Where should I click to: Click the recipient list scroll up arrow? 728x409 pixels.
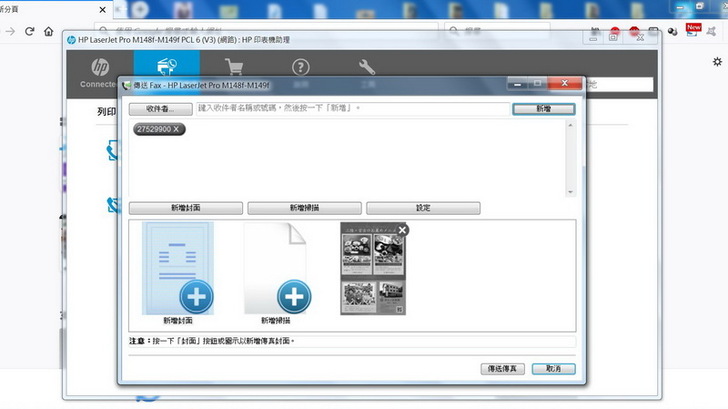tap(570, 125)
